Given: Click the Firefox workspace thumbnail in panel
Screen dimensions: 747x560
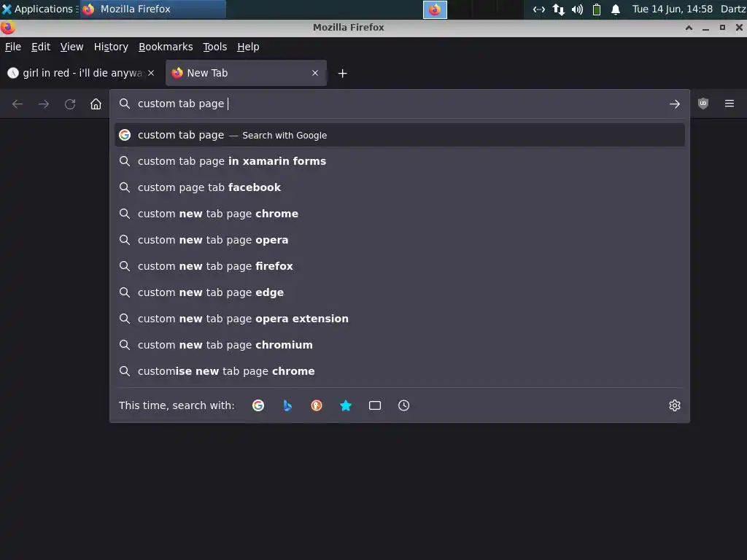Looking at the screenshot, I should [435, 9].
